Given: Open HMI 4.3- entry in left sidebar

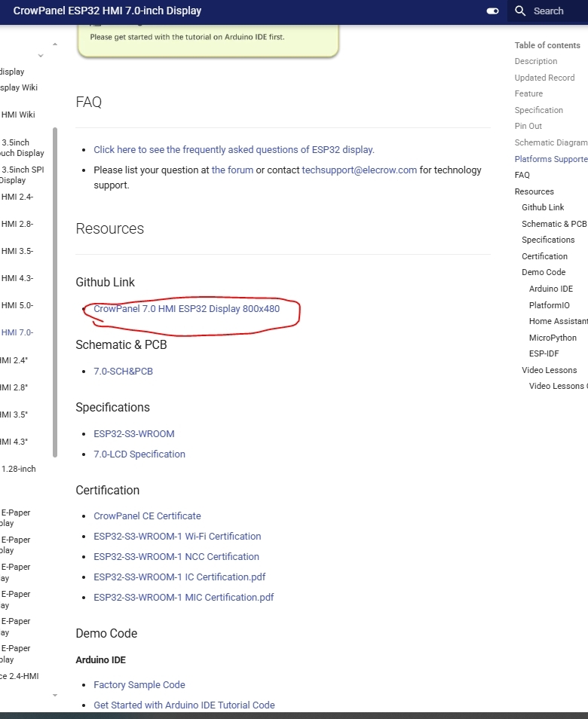Looking at the screenshot, I should (17, 278).
